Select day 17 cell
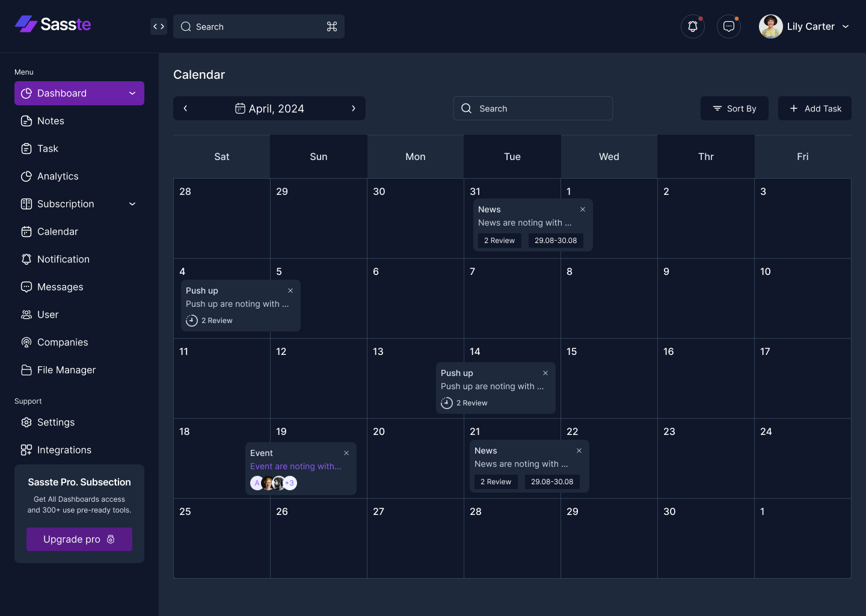This screenshot has width=866, height=616. 803,378
